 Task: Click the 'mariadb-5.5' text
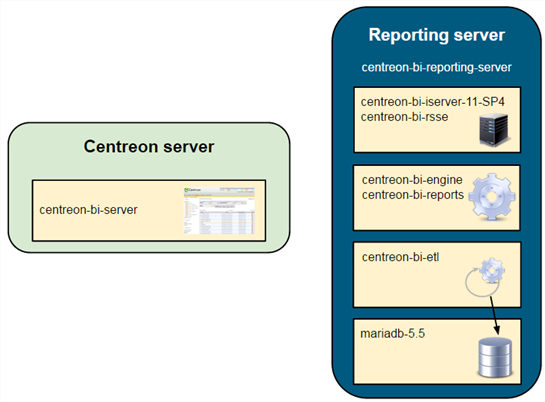pos(392,334)
